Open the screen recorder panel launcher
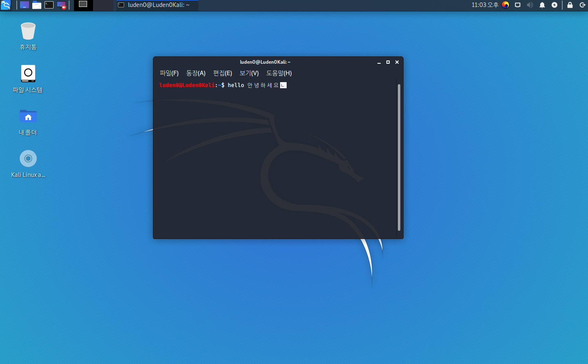Screen dimensions: 588x364 click(61, 5)
